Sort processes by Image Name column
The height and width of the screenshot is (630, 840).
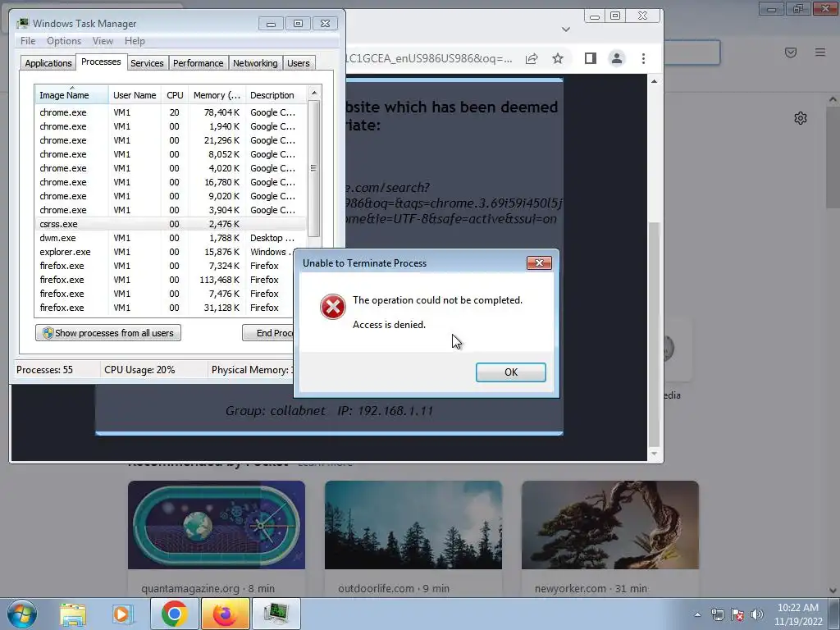coord(71,95)
